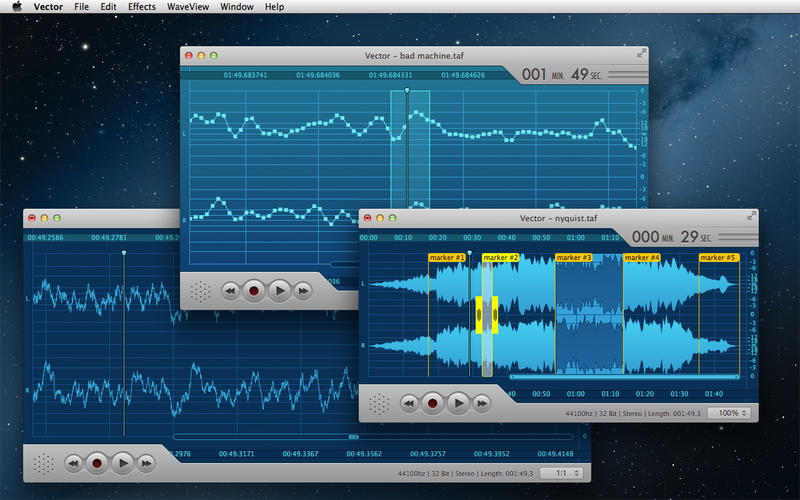Rewind audio in the bad machine.taf window
800x500 pixels.
point(230,291)
